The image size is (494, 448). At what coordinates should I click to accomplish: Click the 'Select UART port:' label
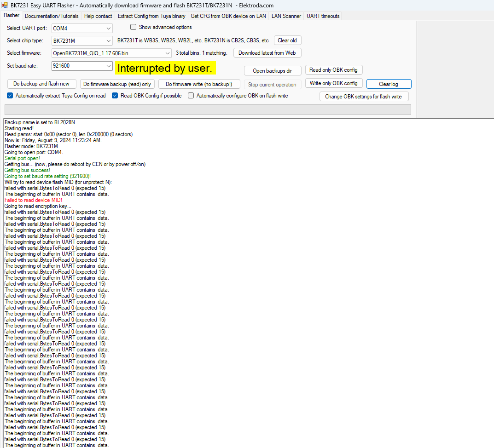click(27, 28)
